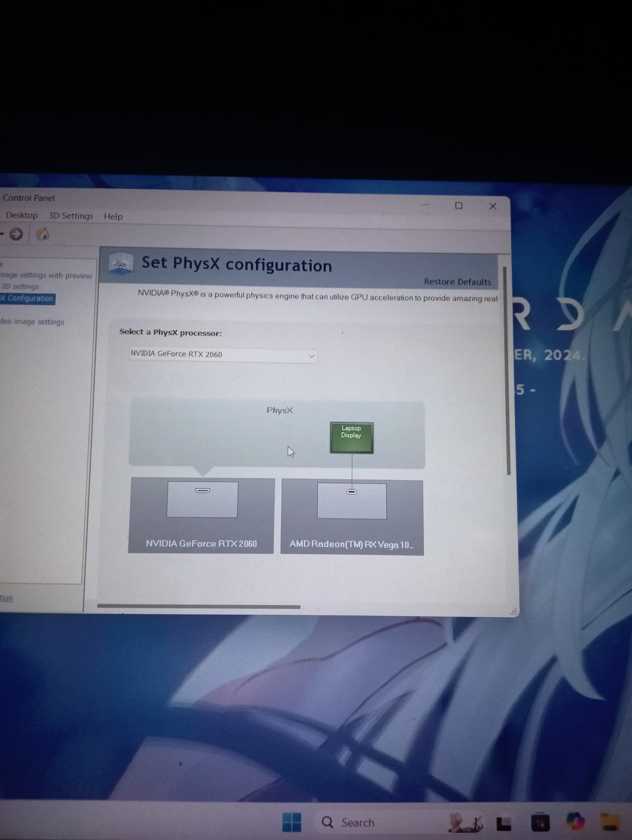Select image settings with preview tree item
The width and height of the screenshot is (632, 840).
coord(46,275)
